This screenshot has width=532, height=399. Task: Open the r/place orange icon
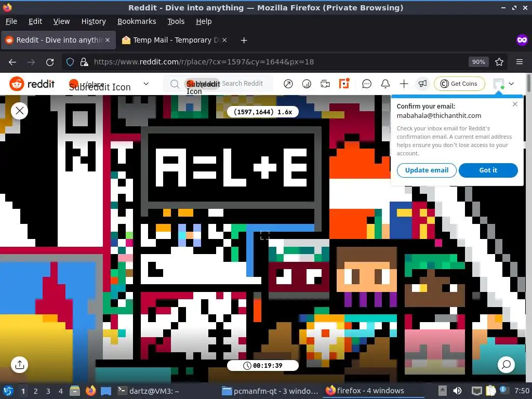pos(344,84)
